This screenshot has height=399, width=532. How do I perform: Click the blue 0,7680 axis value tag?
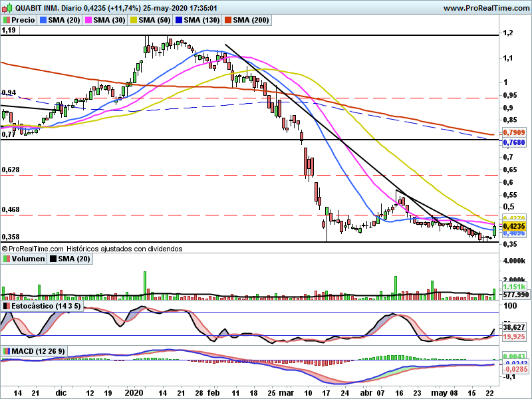point(513,142)
